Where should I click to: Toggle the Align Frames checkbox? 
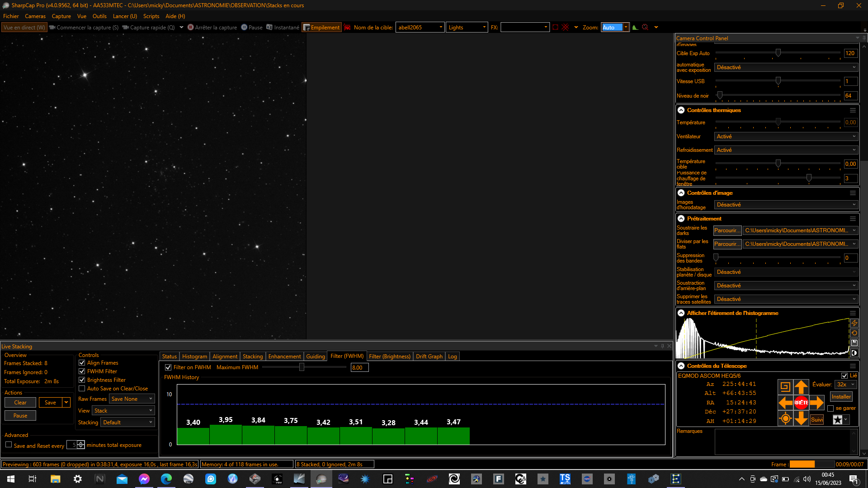[82, 362]
